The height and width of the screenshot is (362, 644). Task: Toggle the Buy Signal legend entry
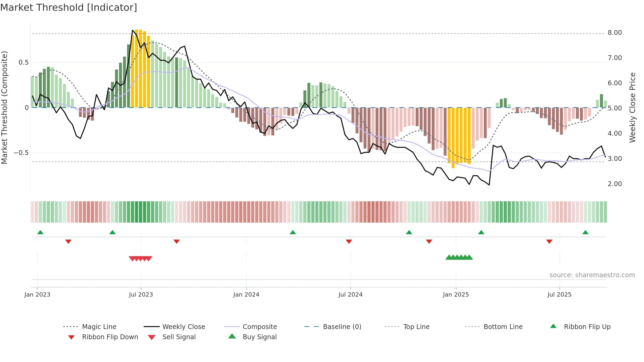[252, 337]
